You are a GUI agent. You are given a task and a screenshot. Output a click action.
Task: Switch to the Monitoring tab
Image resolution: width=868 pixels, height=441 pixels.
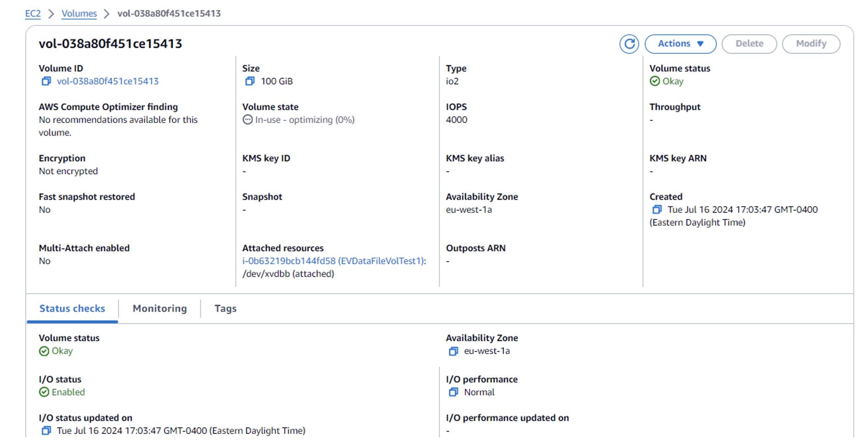(159, 309)
